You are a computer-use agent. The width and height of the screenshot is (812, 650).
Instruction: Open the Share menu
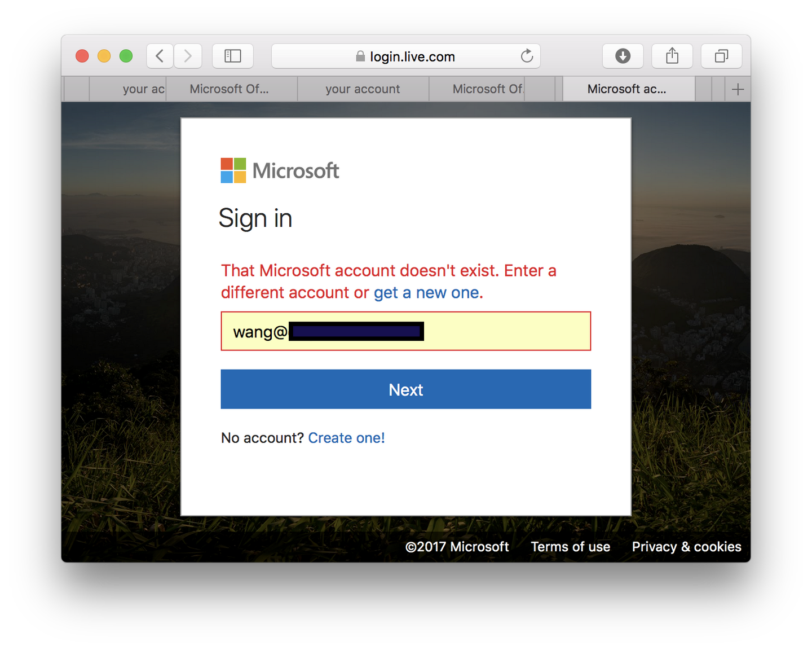(x=672, y=56)
